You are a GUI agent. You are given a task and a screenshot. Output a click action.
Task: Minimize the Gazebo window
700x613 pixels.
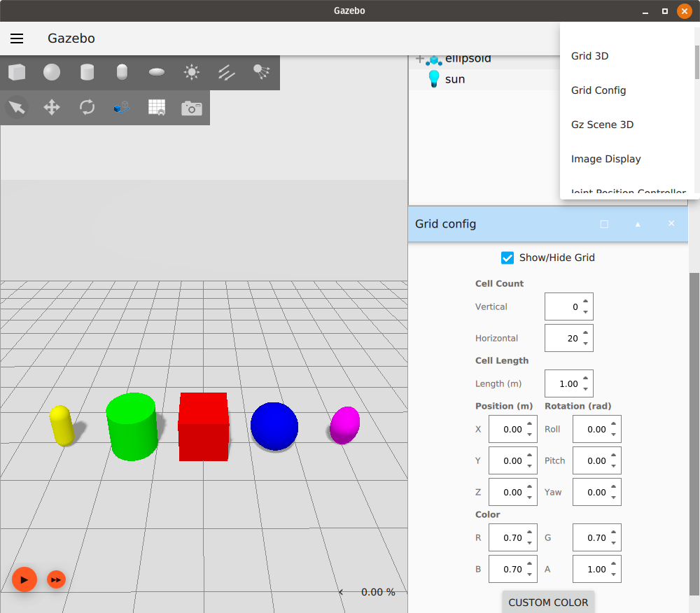click(645, 11)
